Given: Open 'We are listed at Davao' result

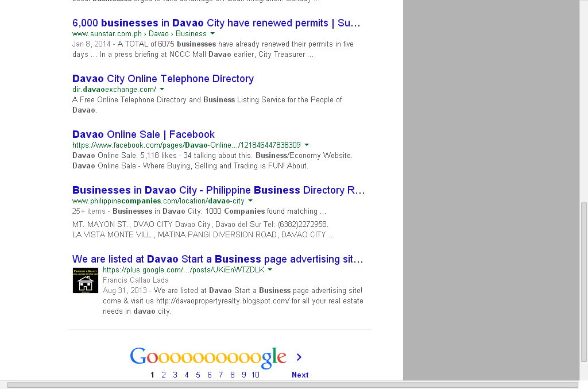Looking at the screenshot, I should pos(218,259).
